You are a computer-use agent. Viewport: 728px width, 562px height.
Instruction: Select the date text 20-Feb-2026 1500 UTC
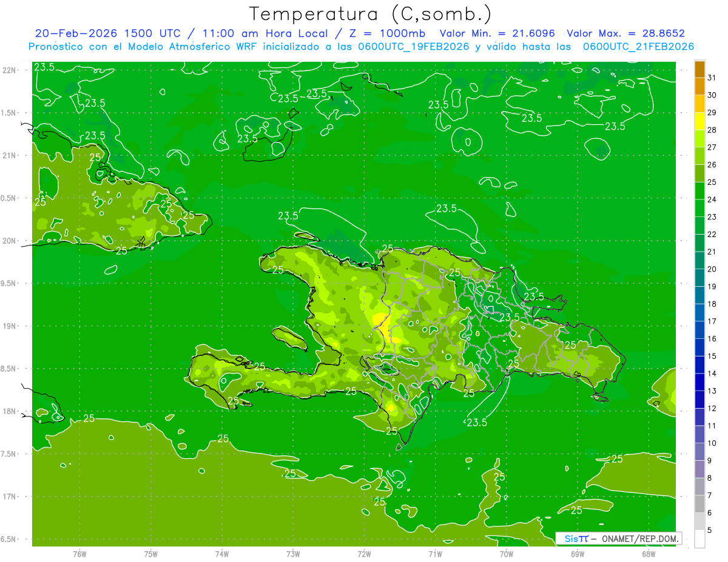point(109,34)
